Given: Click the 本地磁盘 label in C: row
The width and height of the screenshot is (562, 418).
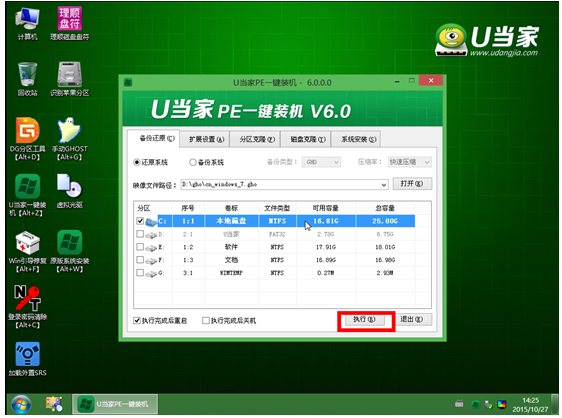Looking at the screenshot, I should (231, 221).
